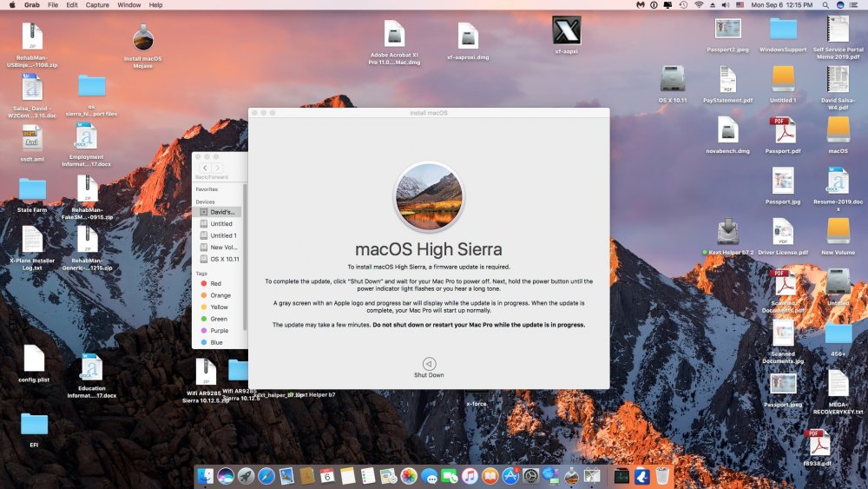
Task: Open System Preferences from the Dock
Action: (x=530, y=476)
